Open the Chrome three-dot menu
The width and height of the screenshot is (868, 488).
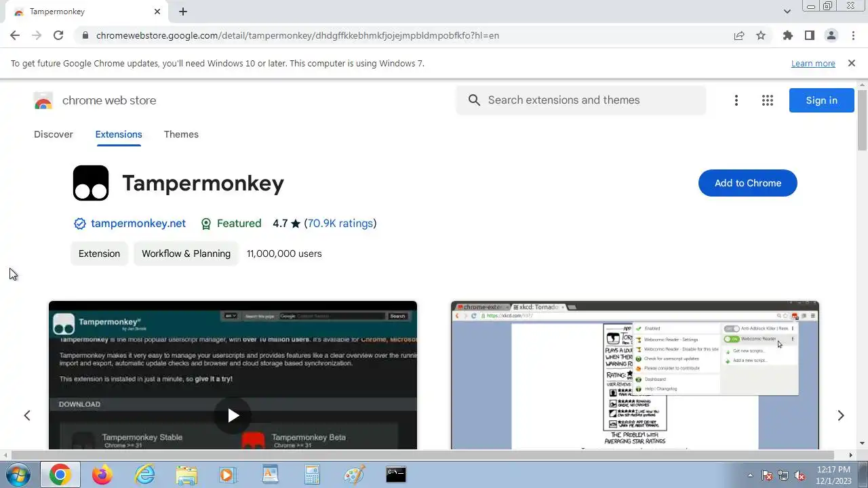tap(853, 35)
